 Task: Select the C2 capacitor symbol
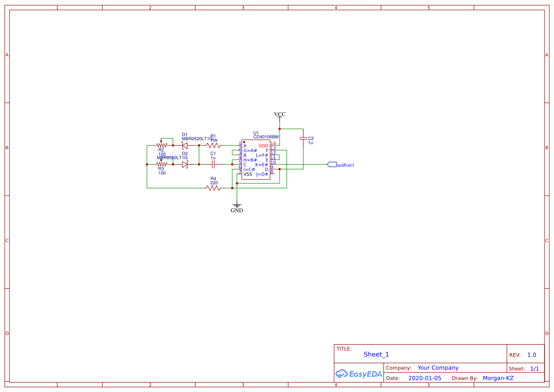[x=303, y=139]
